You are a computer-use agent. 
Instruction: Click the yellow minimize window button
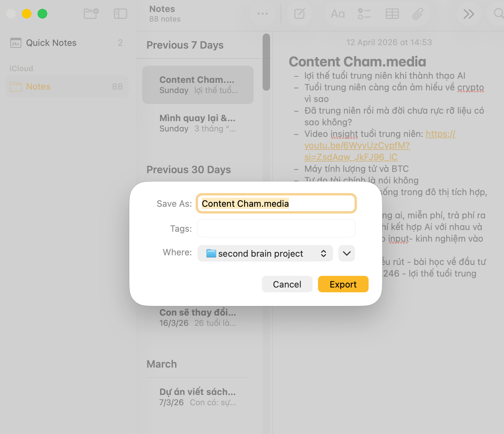(x=27, y=14)
